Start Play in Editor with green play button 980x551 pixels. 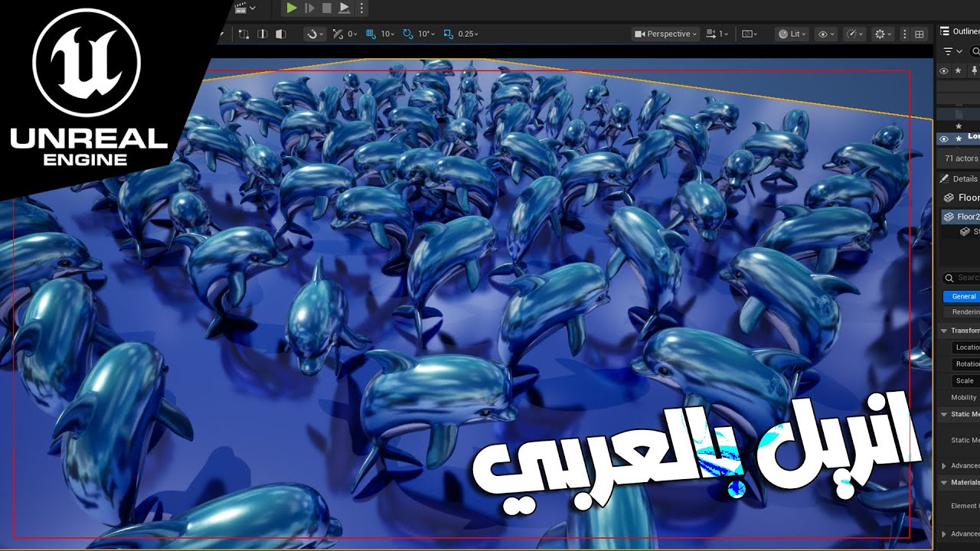point(291,8)
